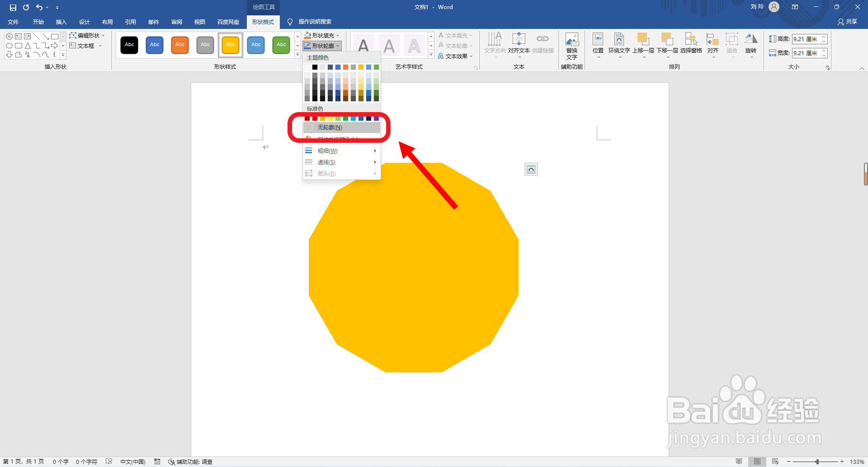
Task: Switch to 设计 (Design) tab
Action: [x=84, y=22]
